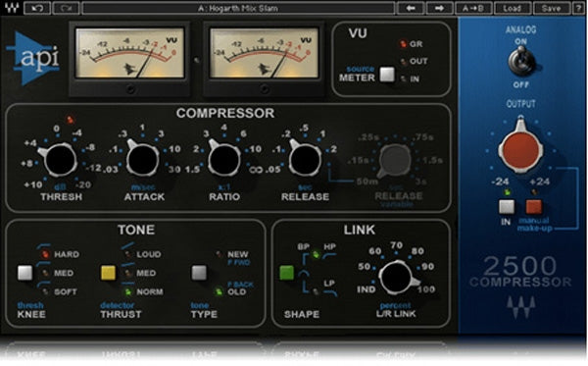The width and height of the screenshot is (588, 366).
Task: Save the current preset
Action: [551, 8]
